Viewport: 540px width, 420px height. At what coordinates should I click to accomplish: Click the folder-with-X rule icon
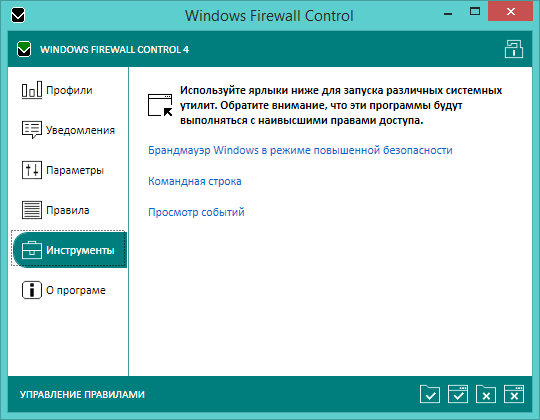point(486,394)
